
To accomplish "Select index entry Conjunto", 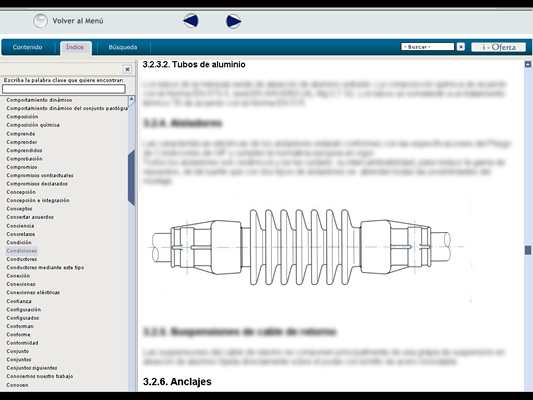I will tap(17, 351).
